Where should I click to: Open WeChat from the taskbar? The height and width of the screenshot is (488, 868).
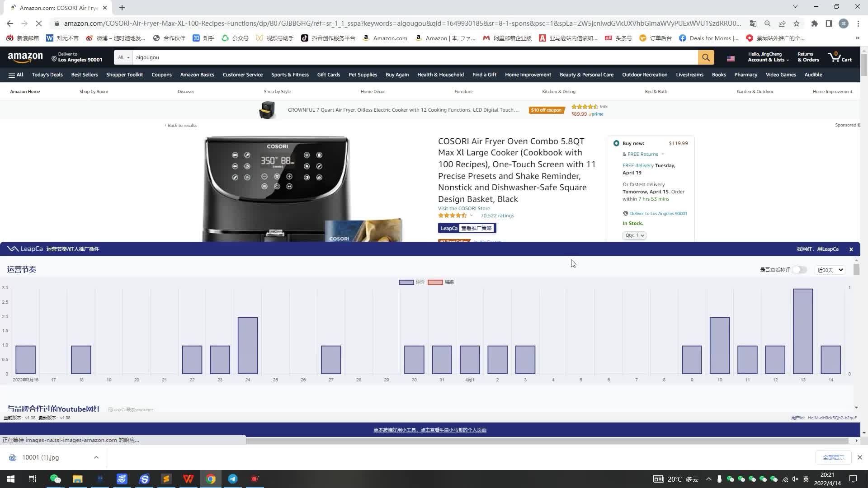pos(55,479)
